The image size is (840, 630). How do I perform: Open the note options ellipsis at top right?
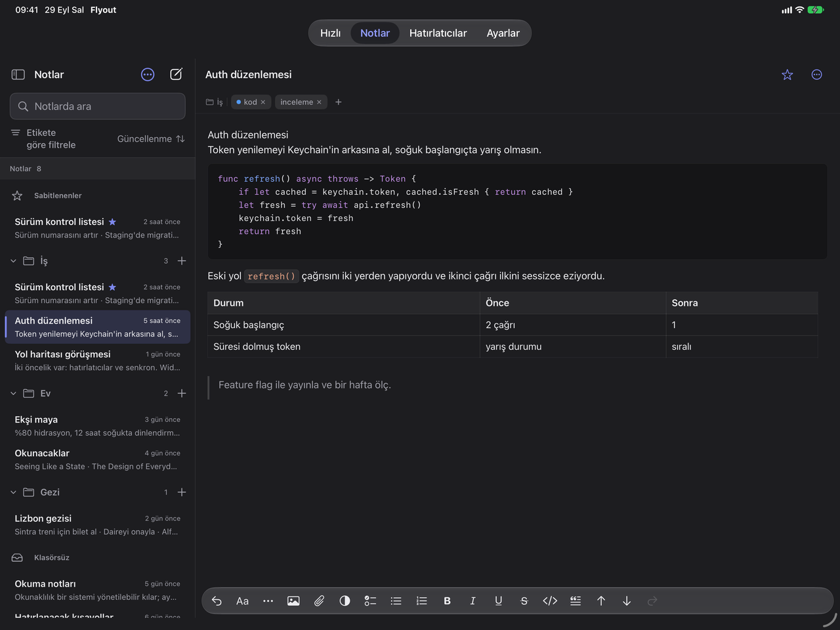tap(816, 75)
